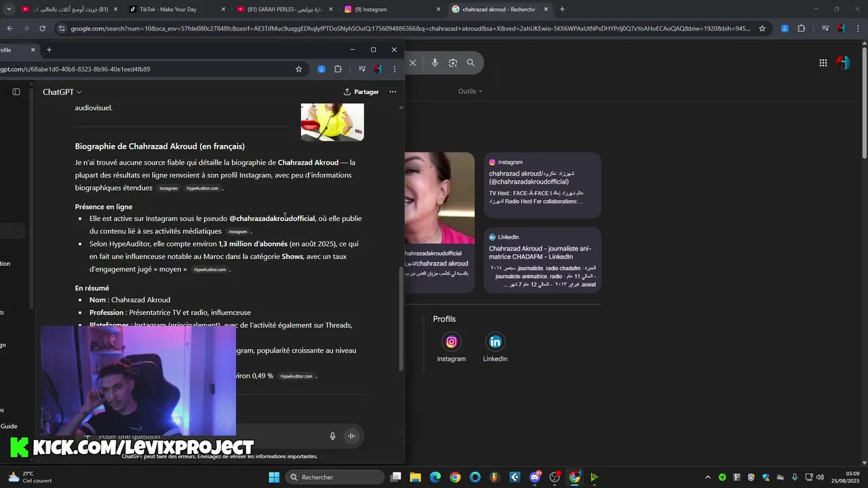Image resolution: width=868 pixels, height=488 pixels.
Task: Search by image with Google Lens icon
Action: 452,62
